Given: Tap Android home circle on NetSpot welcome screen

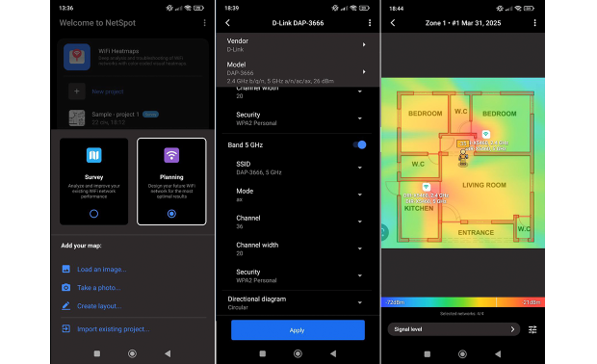Looking at the screenshot, I should tap(132, 353).
